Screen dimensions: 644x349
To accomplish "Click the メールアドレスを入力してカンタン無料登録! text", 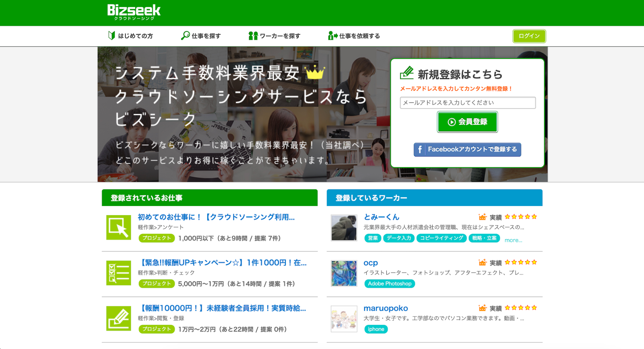I will (x=456, y=89).
